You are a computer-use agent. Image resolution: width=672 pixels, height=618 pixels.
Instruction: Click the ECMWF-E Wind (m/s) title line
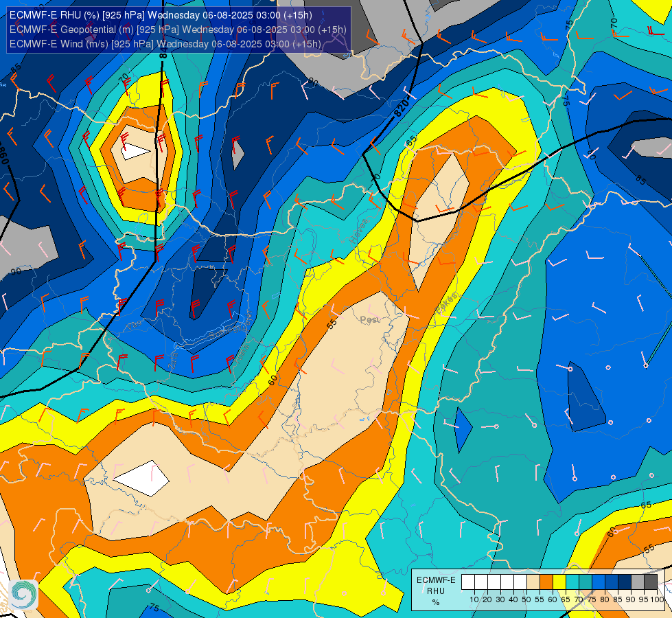point(165,44)
